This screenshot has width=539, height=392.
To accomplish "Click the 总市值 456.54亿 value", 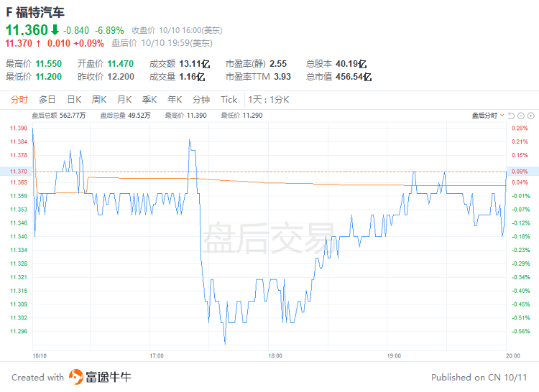I will 354,77.
